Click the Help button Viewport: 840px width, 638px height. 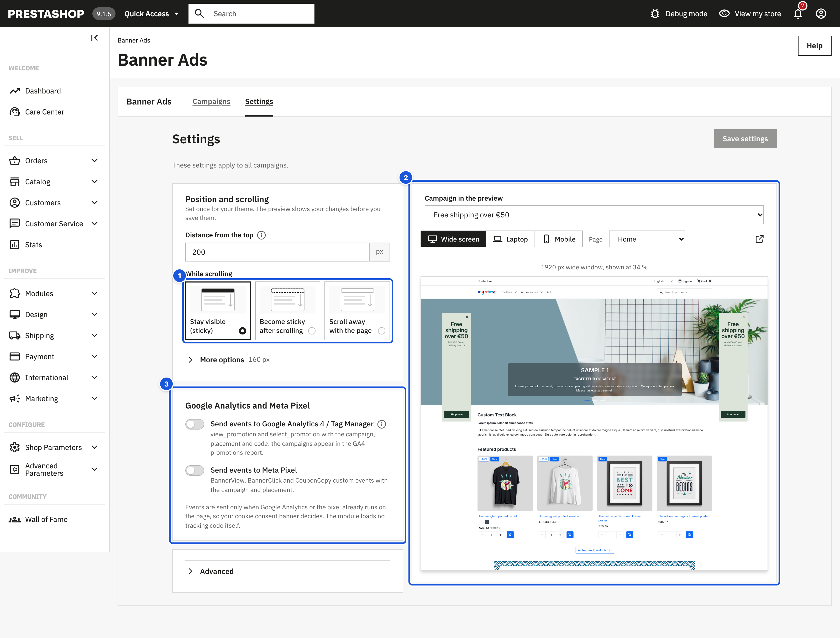click(815, 46)
